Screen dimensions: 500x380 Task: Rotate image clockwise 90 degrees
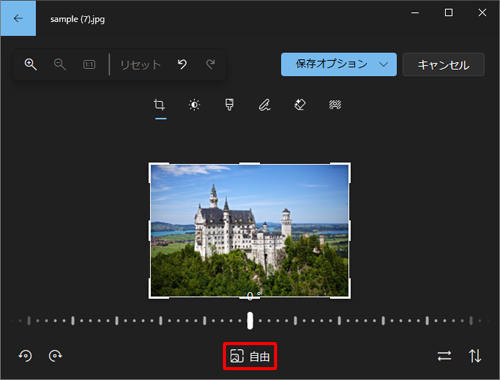click(55, 356)
